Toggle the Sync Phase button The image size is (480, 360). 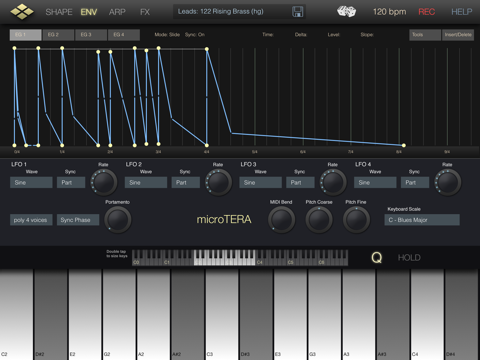click(x=78, y=220)
